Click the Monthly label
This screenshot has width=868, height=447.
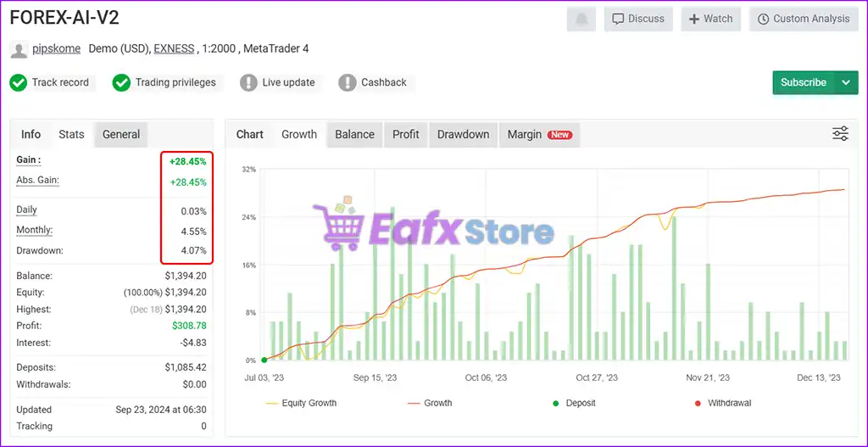tap(35, 230)
